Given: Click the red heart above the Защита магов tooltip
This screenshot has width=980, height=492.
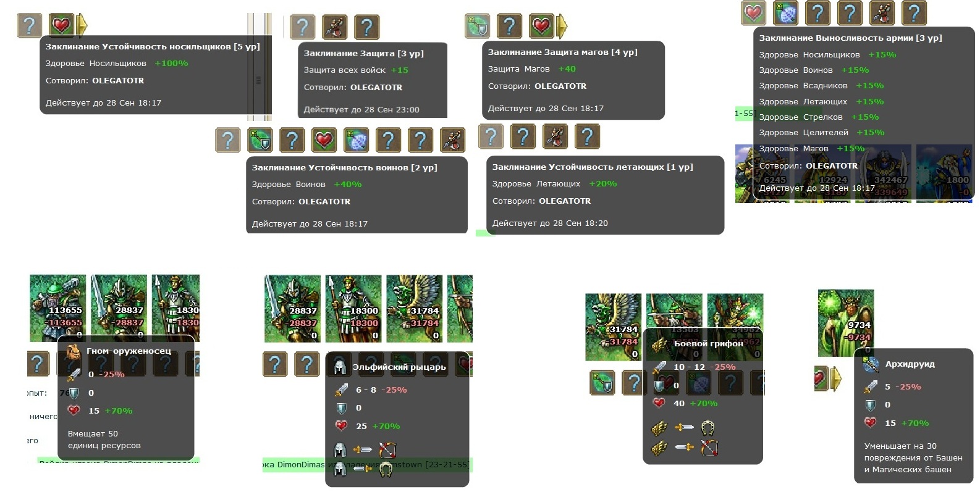Looking at the screenshot, I should [542, 26].
